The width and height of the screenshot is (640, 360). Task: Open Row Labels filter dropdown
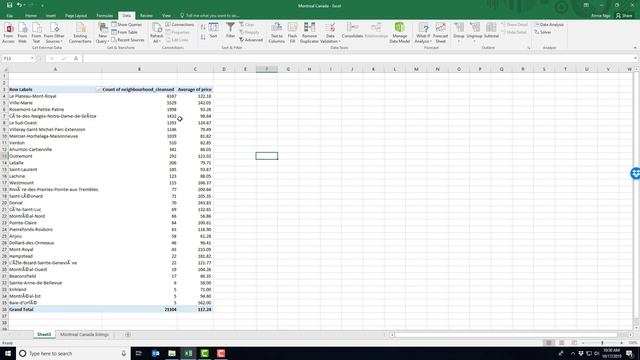coord(98,89)
